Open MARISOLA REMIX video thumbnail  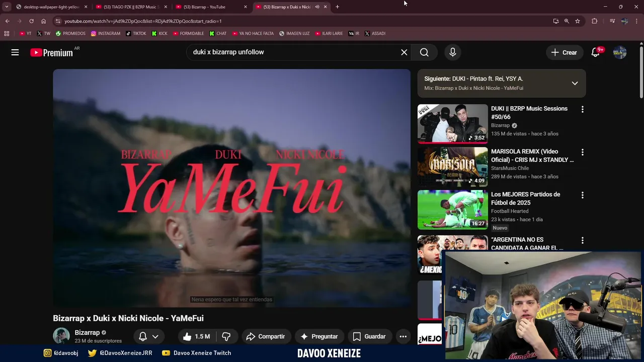pos(453,166)
